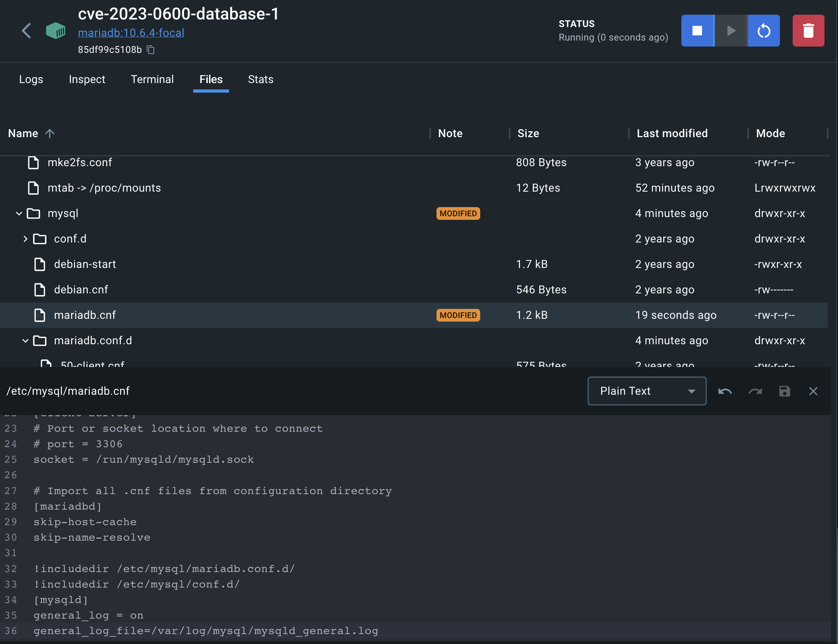Stop the running container

[x=697, y=31]
